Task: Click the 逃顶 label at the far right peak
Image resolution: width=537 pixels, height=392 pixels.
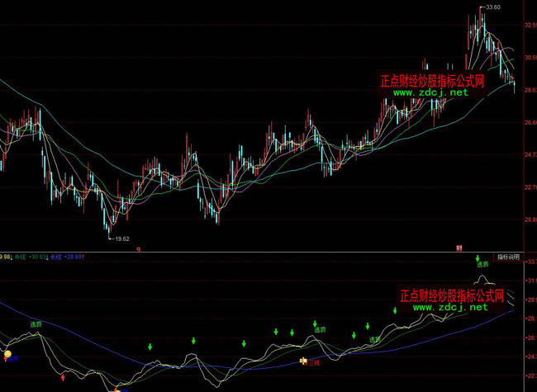Action: pos(482,267)
